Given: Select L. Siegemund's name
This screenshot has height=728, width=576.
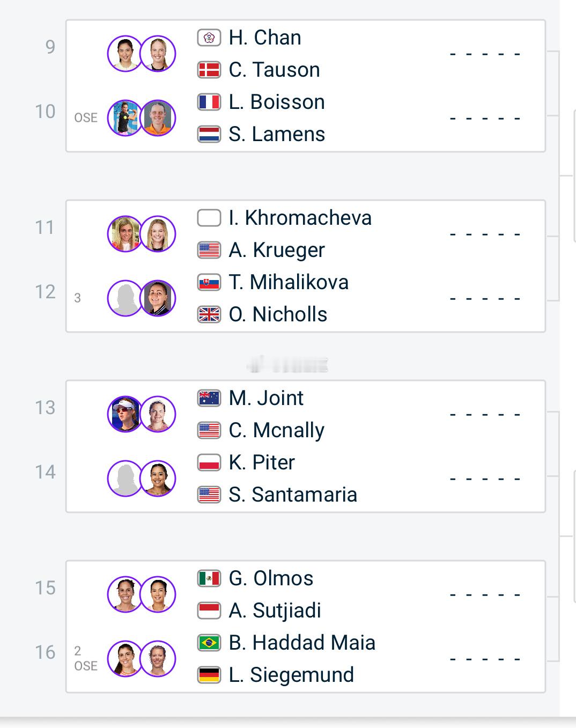Looking at the screenshot, I should coord(291,675).
